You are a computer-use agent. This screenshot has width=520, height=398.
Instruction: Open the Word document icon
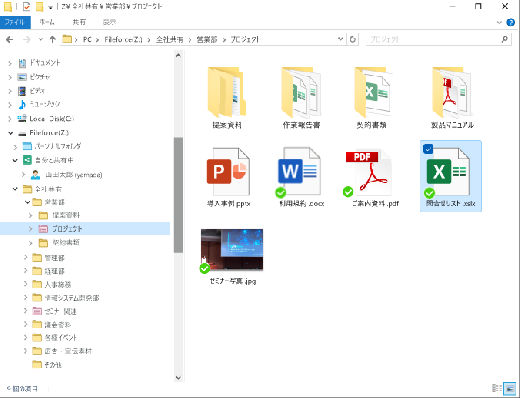pyautogui.click(x=299, y=172)
